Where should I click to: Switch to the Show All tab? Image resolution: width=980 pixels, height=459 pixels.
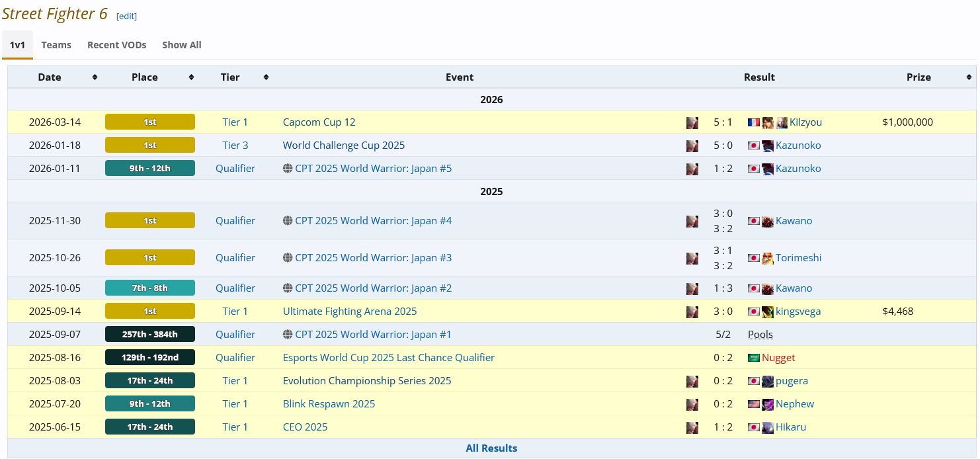[182, 45]
